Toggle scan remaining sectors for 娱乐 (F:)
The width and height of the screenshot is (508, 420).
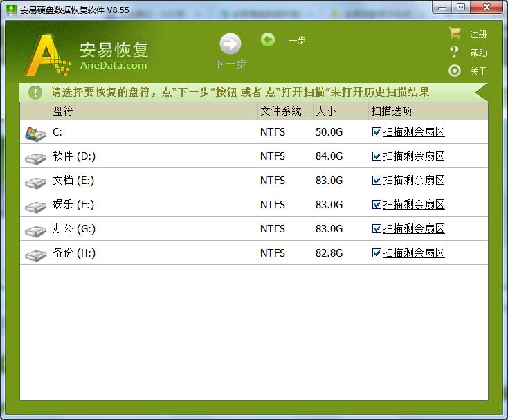[377, 205]
